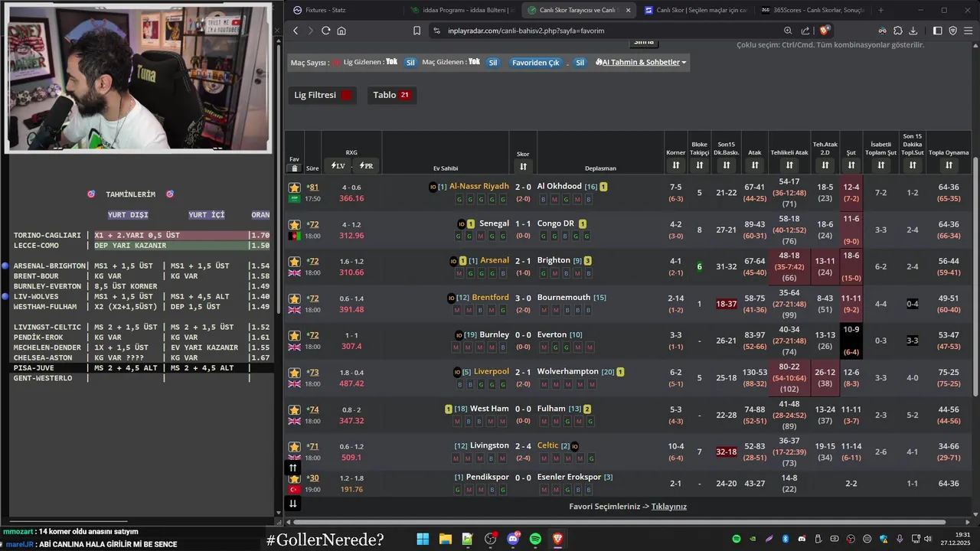Sort by the Topla Oynama column arrows

click(x=949, y=165)
